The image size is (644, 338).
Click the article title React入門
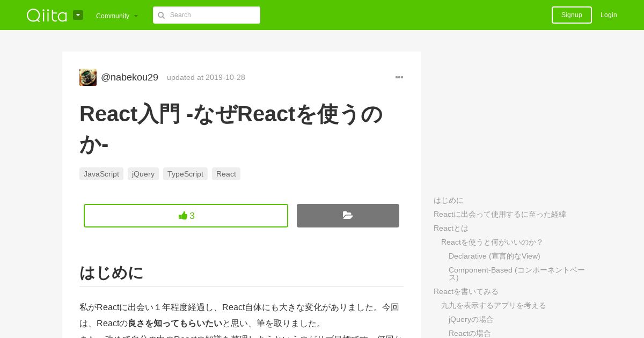231,129
